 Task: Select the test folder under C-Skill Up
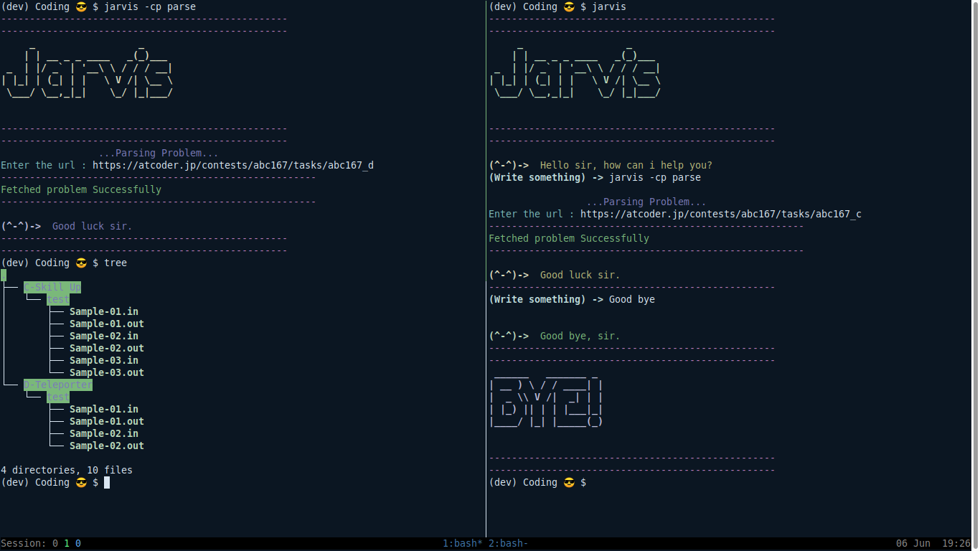pos(58,299)
